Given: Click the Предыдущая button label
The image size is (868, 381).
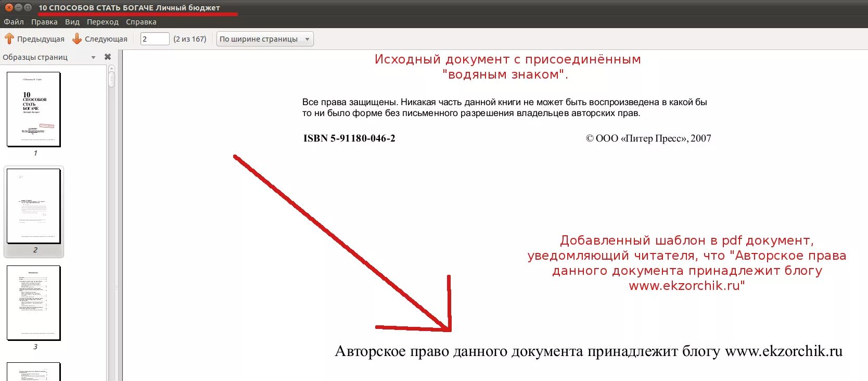Looking at the screenshot, I should click(x=41, y=39).
